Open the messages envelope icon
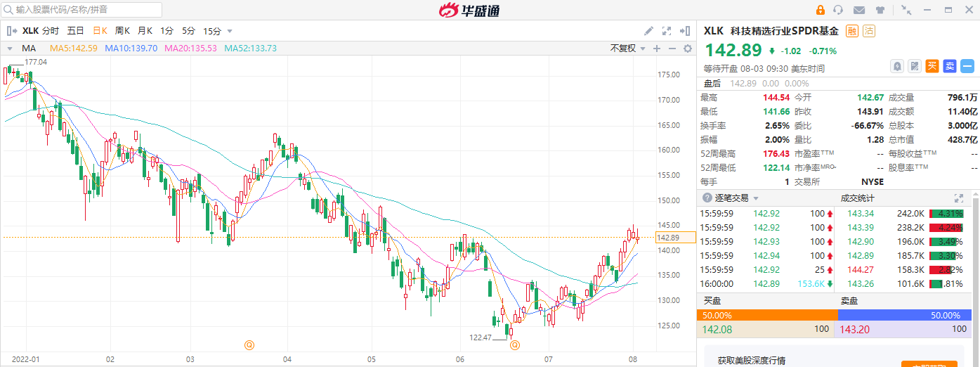980x367 pixels. click(858, 10)
